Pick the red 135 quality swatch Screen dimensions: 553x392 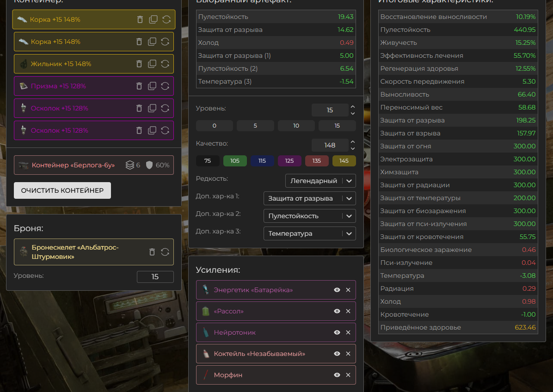pyautogui.click(x=317, y=161)
